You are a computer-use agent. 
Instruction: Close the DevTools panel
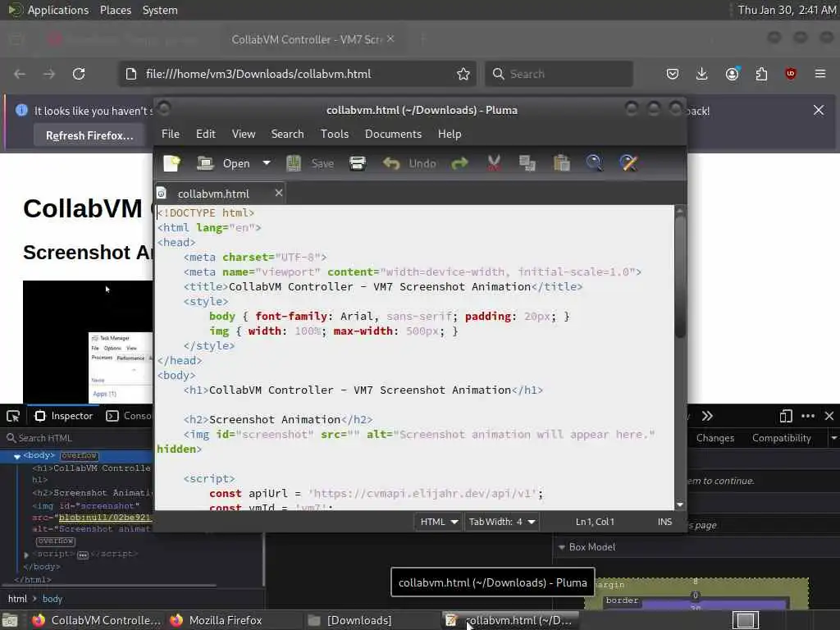pyautogui.click(x=829, y=416)
